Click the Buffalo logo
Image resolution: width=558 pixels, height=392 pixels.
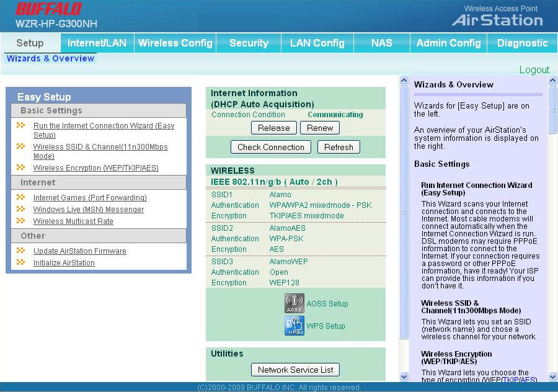pyautogui.click(x=49, y=9)
